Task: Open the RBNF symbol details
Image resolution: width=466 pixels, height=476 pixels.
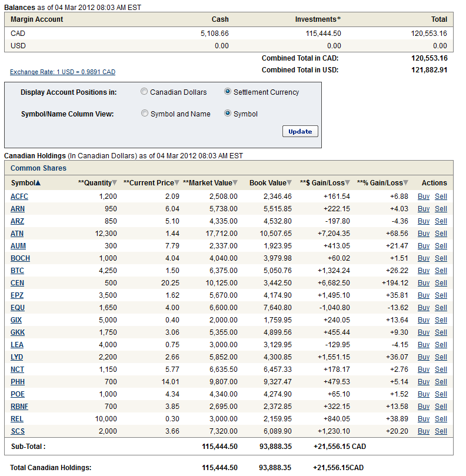Action: coord(20,407)
